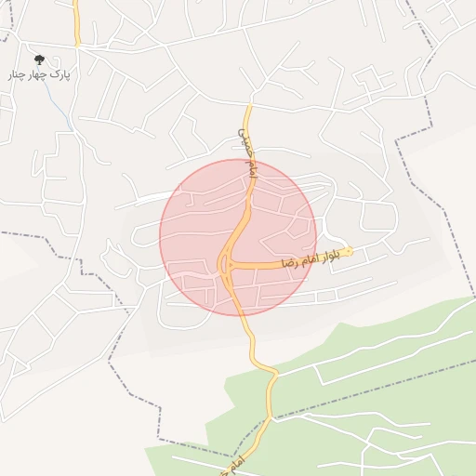Click the intersection where the short orange road ends
476x476 pixels.
pos(77,46)
